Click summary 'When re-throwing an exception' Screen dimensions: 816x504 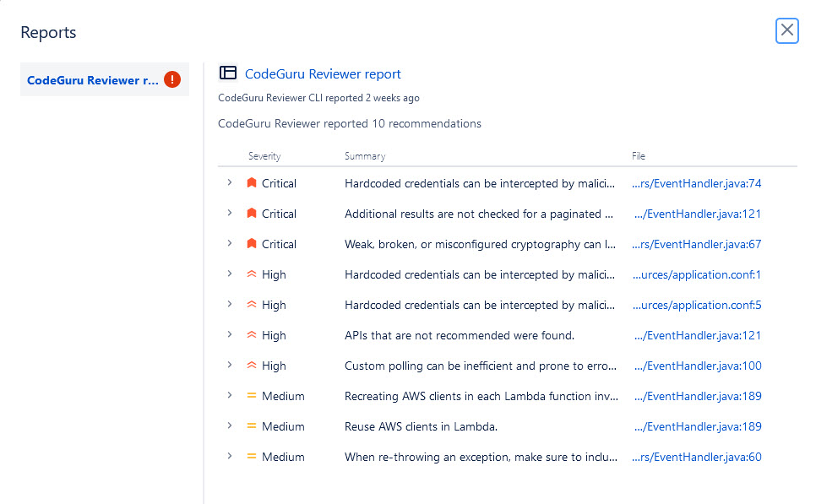(481, 457)
